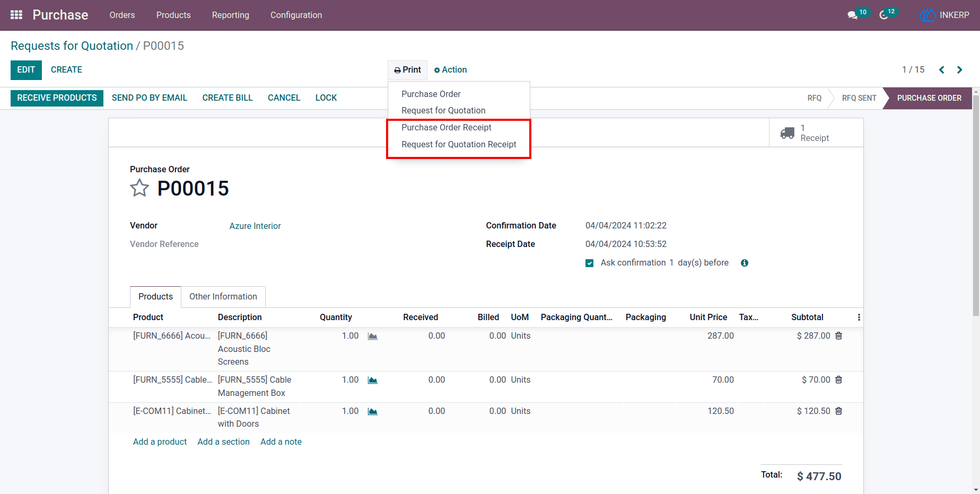Switch to the Other Information tab
Screen dimensions: 980x494
tap(223, 297)
